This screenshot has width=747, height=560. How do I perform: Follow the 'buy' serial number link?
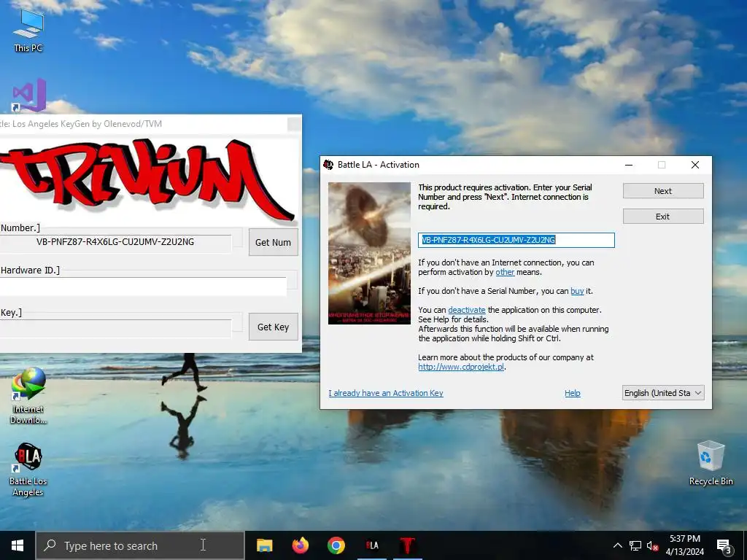pos(578,291)
